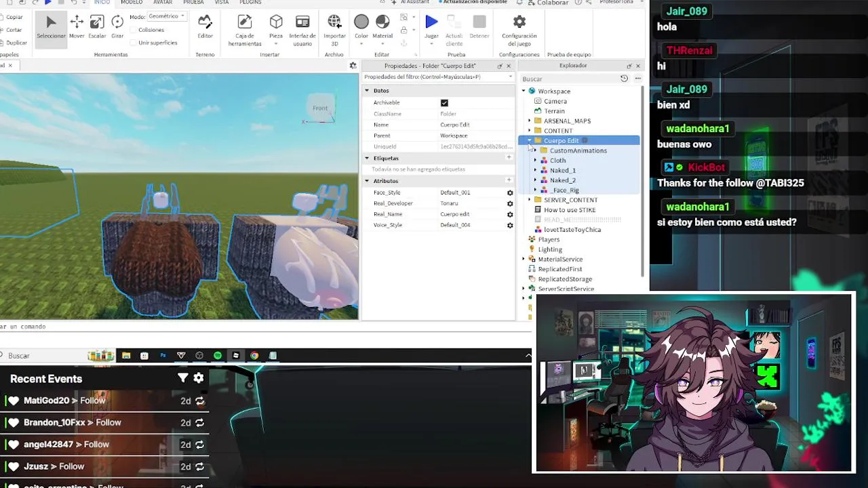
Task: Expand the ARSENAL_MAPS folder
Action: [x=530, y=121]
